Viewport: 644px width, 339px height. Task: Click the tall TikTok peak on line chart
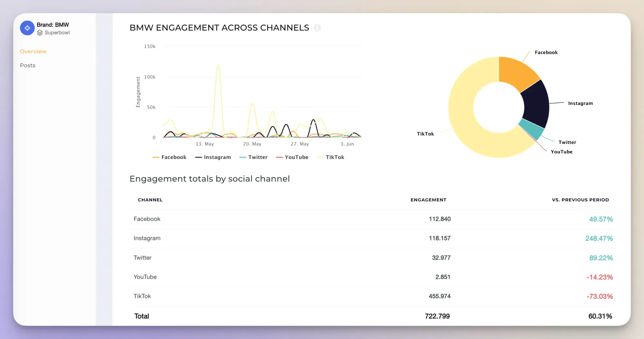coord(218,65)
